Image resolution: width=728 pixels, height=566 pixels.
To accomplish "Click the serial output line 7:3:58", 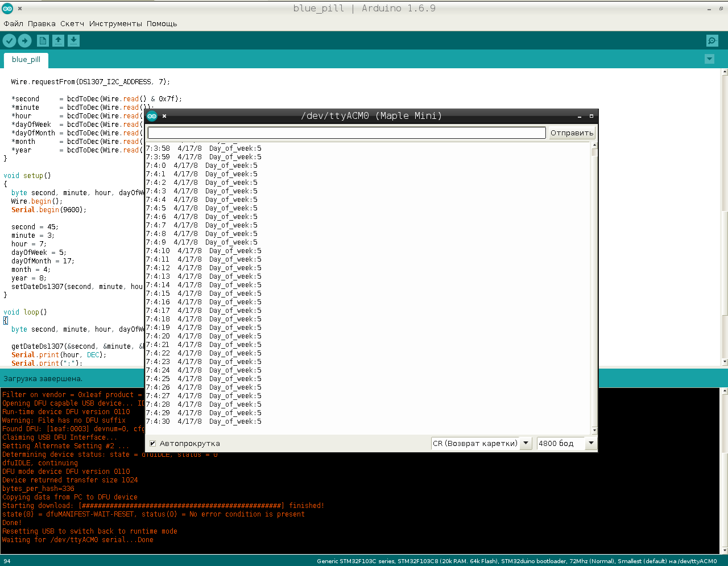I will [204, 148].
